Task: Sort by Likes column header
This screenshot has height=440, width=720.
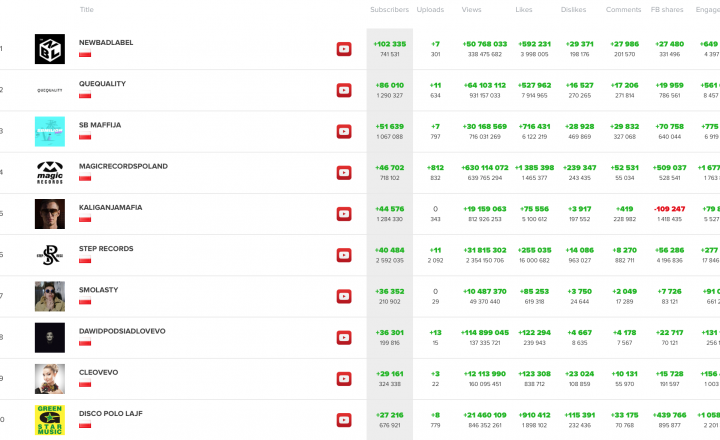Action: 526,9
